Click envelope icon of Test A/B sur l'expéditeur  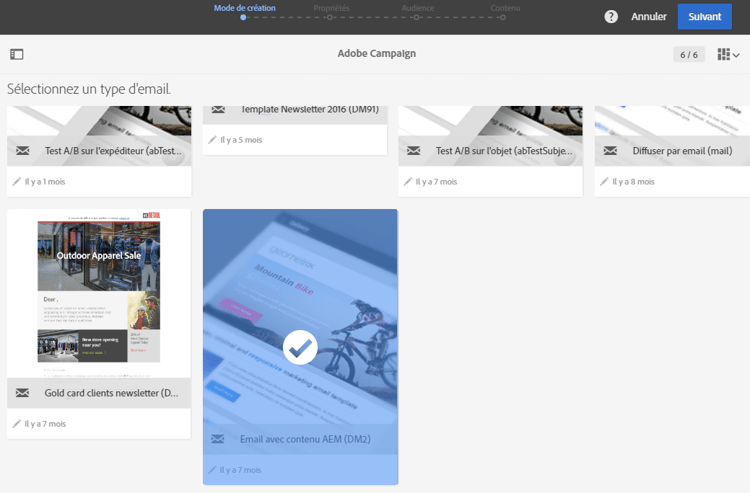click(22, 151)
